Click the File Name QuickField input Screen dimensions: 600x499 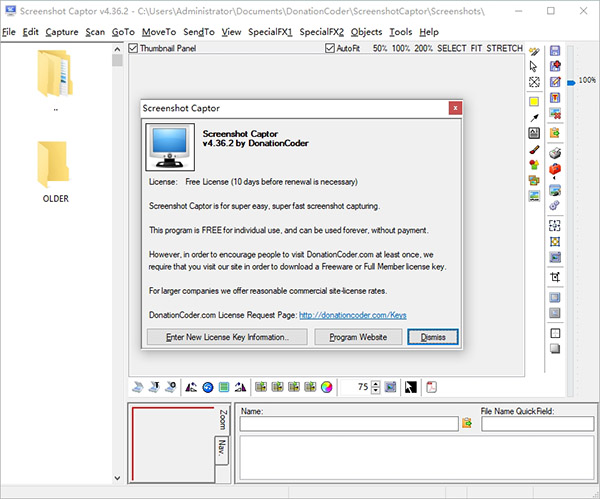click(538, 424)
